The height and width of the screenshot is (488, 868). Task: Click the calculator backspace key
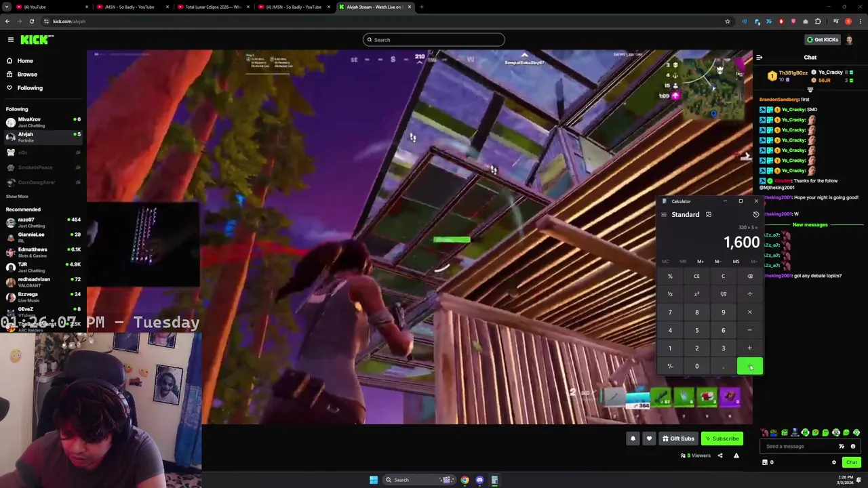[x=749, y=276]
